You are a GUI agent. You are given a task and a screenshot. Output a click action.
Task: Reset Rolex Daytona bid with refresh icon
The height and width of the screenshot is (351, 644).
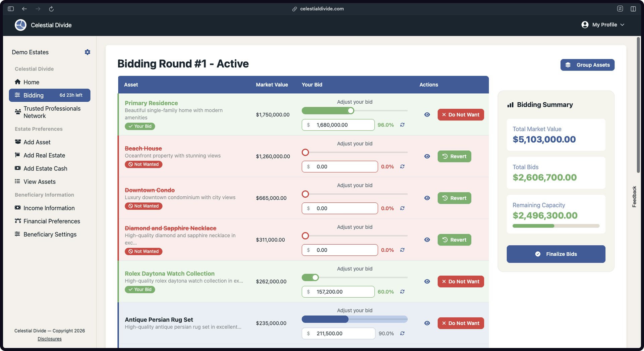[x=402, y=292]
